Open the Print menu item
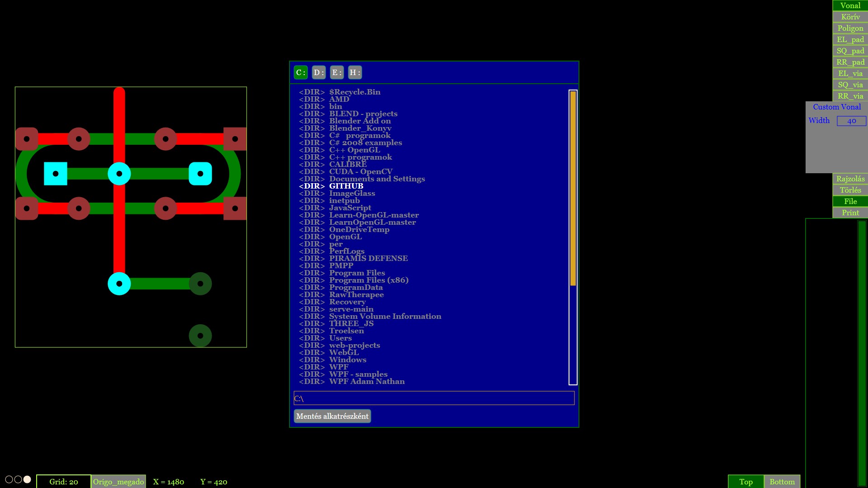Screen dimensions: 868x488 (x=850, y=213)
